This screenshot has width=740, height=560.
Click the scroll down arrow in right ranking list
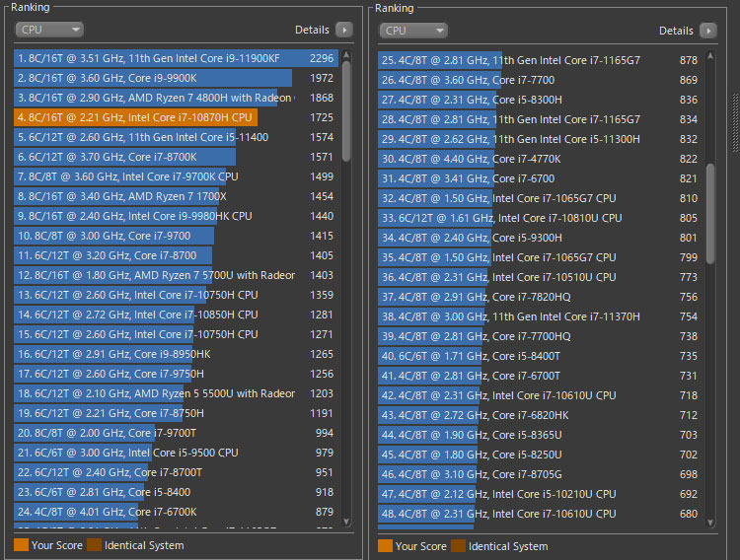point(710,523)
